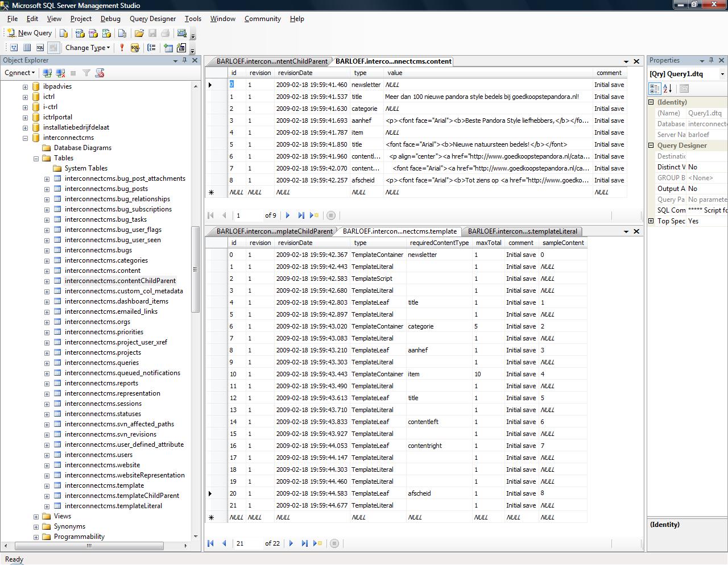Image resolution: width=728 pixels, height=565 pixels.
Task: Click the Object Explorer script-stop icon
Action: (x=100, y=73)
